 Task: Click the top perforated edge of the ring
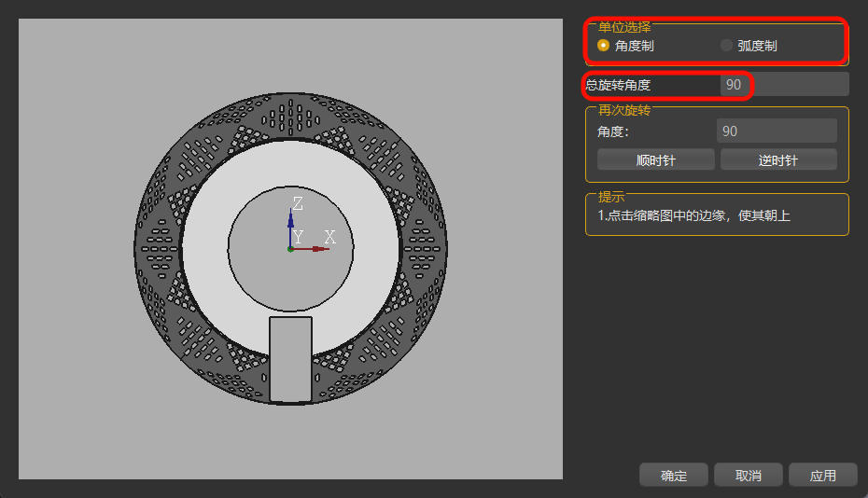[x=290, y=116]
